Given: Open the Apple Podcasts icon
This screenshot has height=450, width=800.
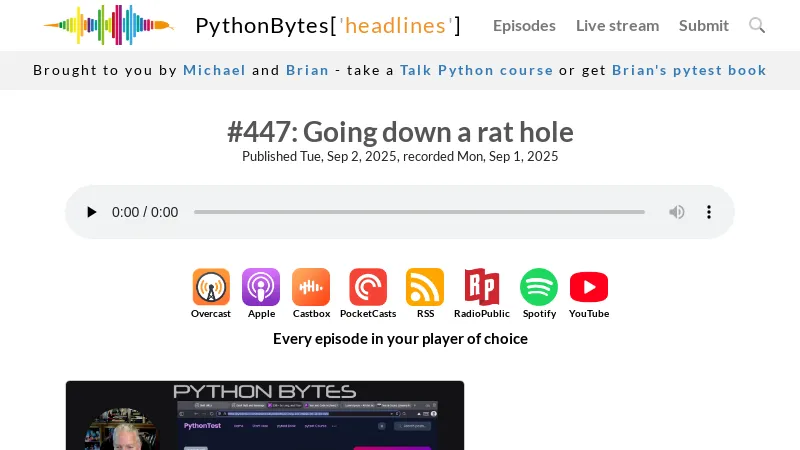Looking at the screenshot, I should pos(261,287).
